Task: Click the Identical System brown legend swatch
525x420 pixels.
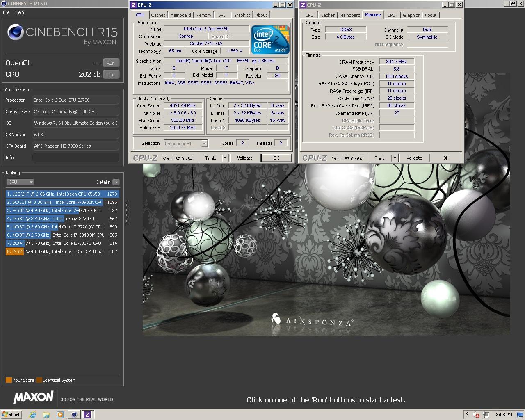Action: coord(39,380)
